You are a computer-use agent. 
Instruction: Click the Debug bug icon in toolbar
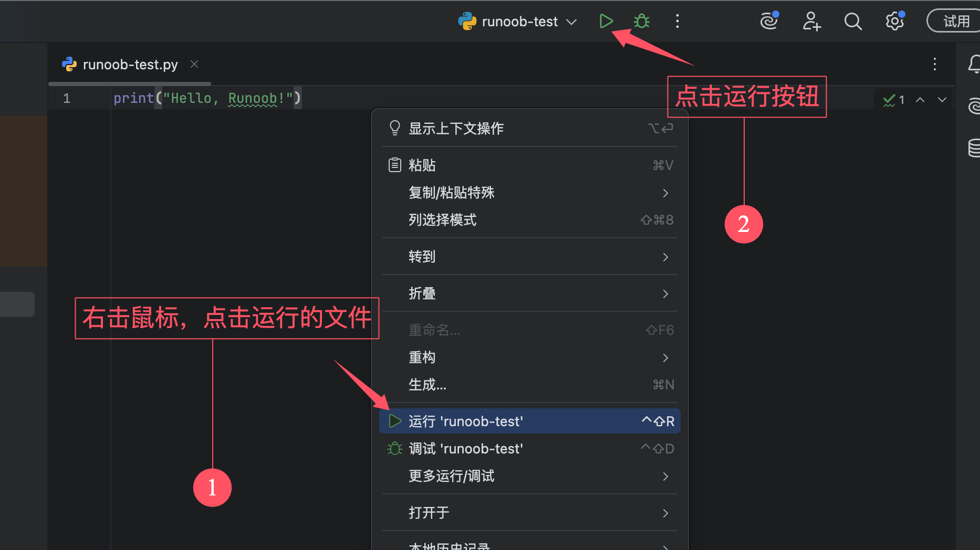641,22
